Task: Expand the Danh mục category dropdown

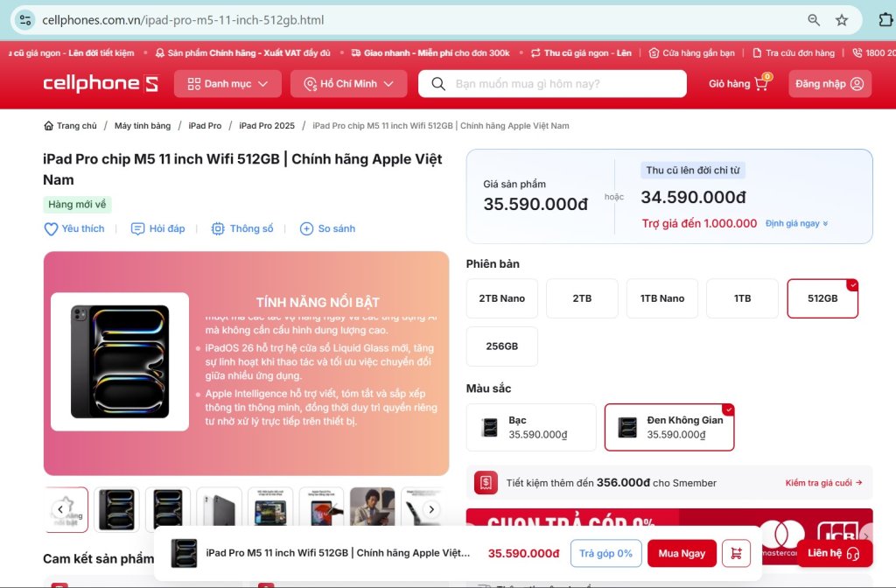Action: 227,84
